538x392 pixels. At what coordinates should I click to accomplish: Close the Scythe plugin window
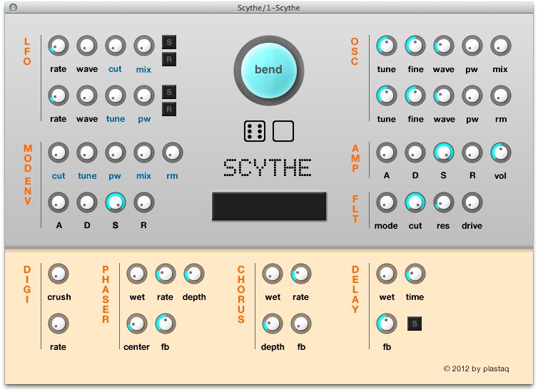tap(13, 7)
